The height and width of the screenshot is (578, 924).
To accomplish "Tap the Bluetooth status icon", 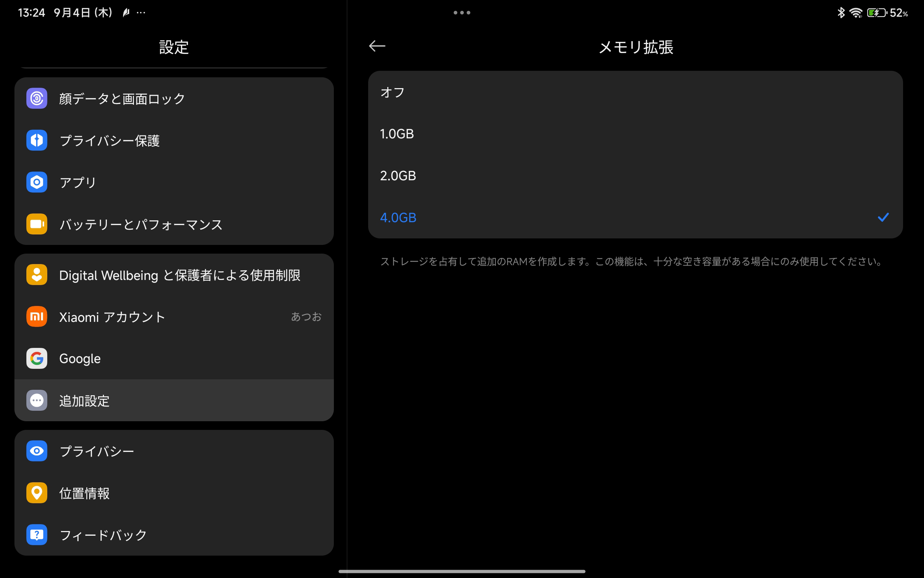I will point(841,13).
